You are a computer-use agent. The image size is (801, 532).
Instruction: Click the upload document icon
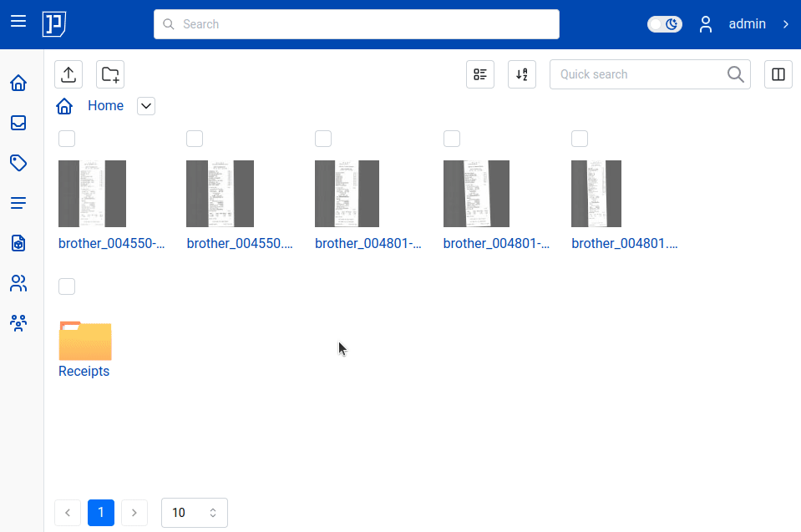[x=68, y=74]
